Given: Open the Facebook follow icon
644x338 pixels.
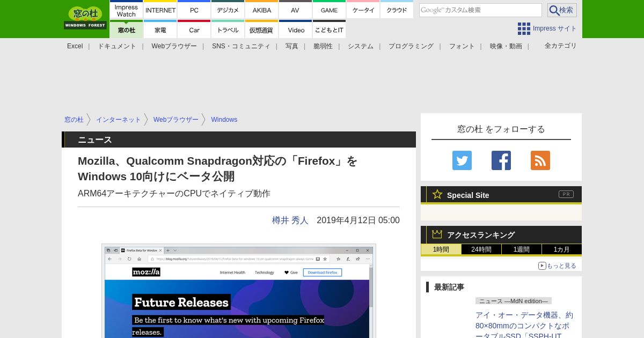Looking at the screenshot, I should point(501,160).
